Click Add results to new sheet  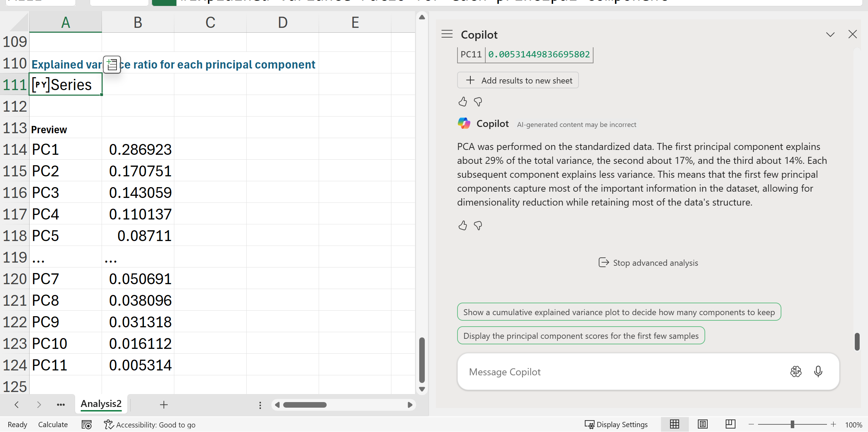(518, 80)
